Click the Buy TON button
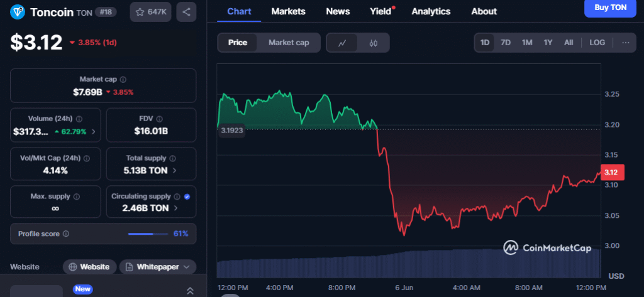 coord(610,8)
